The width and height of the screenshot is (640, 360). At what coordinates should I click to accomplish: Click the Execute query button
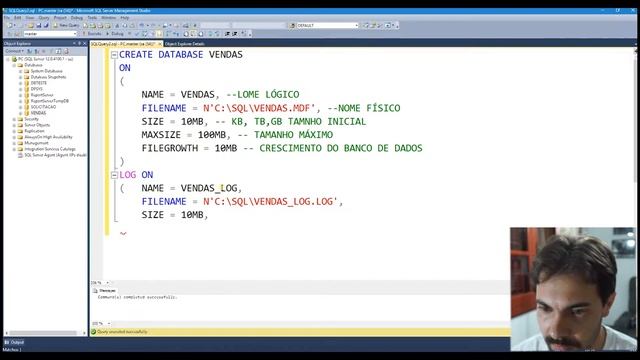click(92, 33)
